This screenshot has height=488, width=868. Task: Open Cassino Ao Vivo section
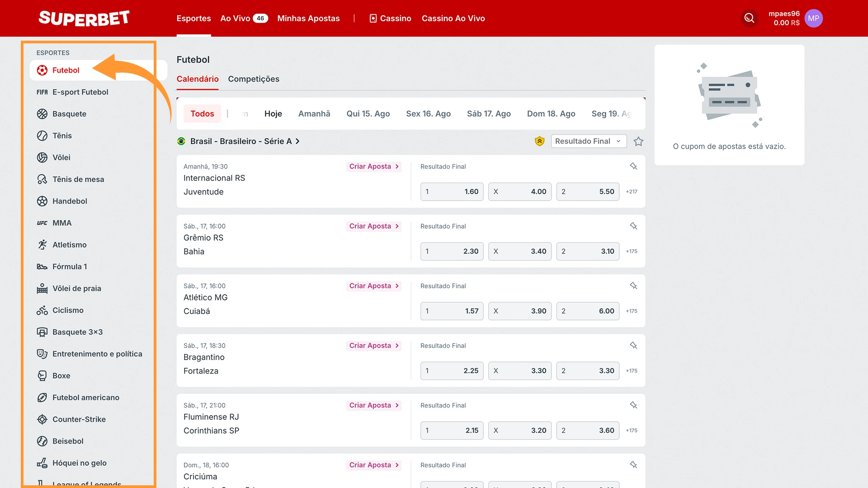(453, 18)
